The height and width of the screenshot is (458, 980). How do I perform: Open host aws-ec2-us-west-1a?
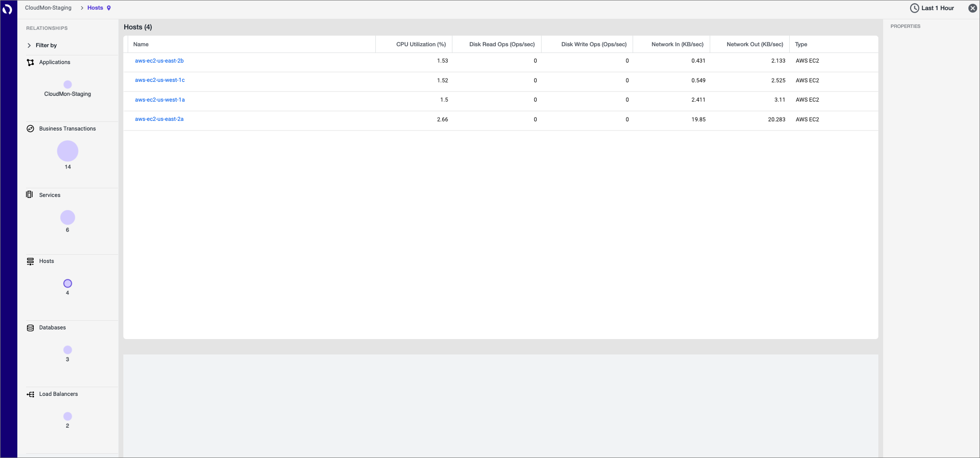(159, 100)
